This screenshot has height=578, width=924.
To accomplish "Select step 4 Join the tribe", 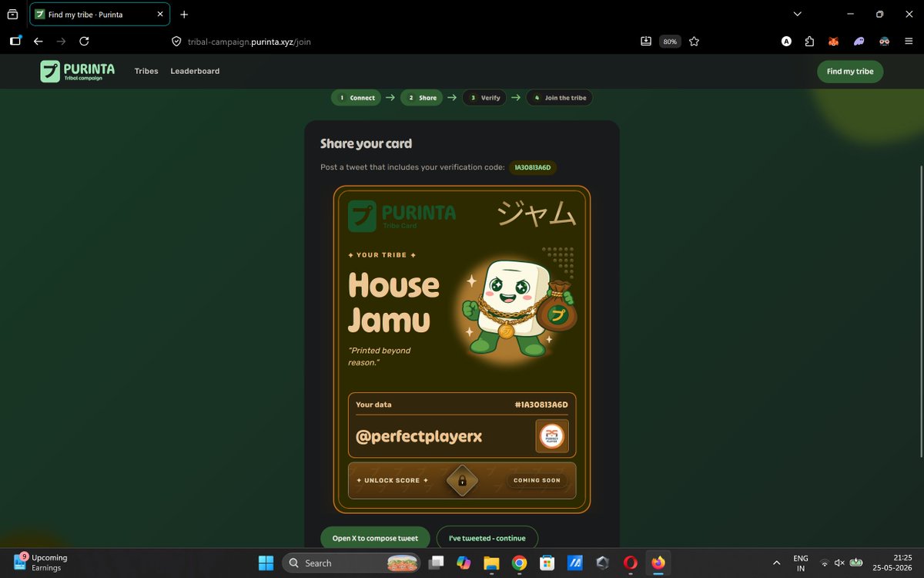I will point(559,98).
